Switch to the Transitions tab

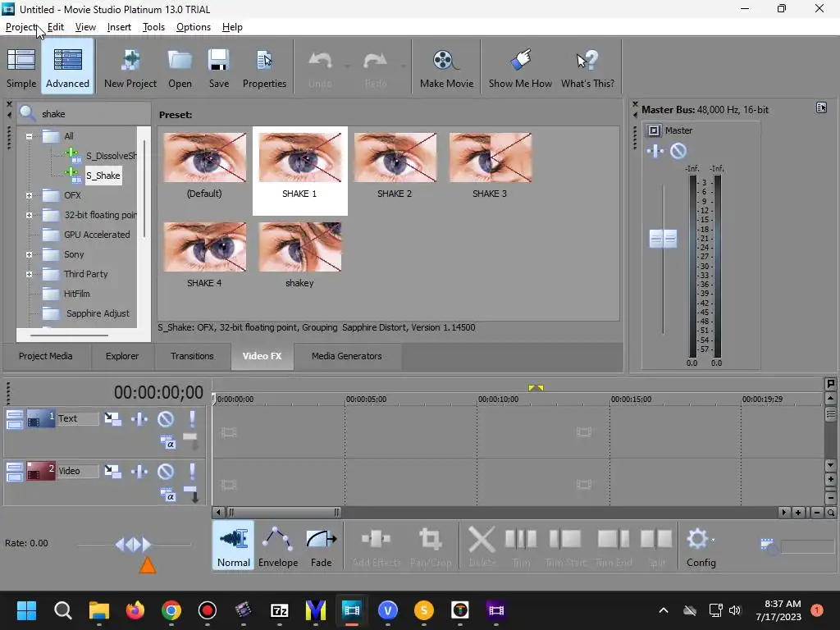pyautogui.click(x=192, y=356)
